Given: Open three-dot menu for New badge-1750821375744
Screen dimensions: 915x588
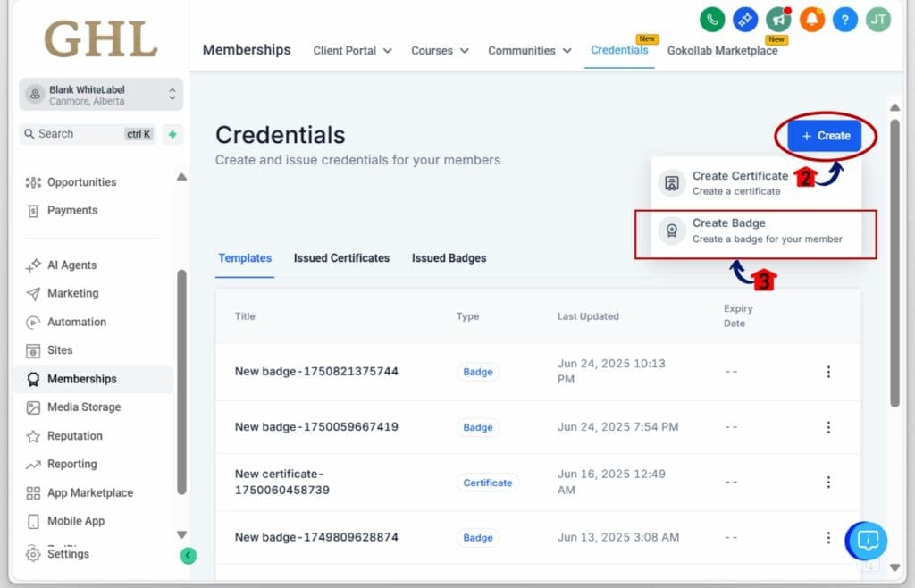Looking at the screenshot, I should tap(828, 372).
